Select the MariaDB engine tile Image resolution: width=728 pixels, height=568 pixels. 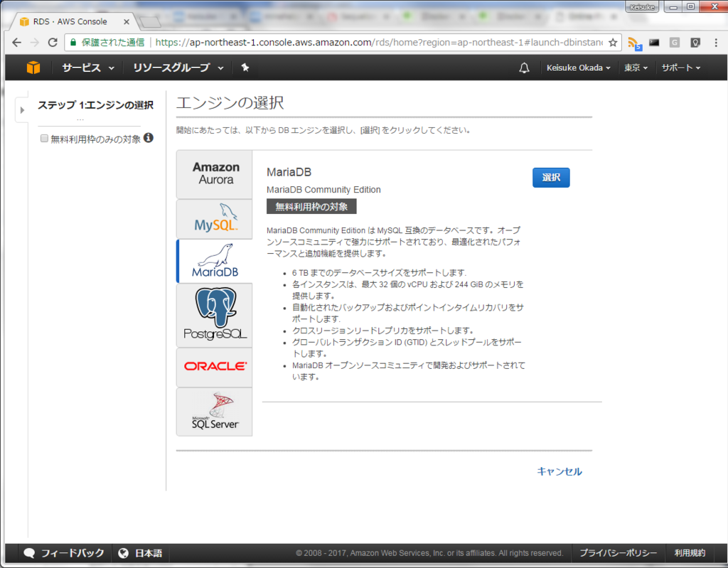pyautogui.click(x=215, y=261)
